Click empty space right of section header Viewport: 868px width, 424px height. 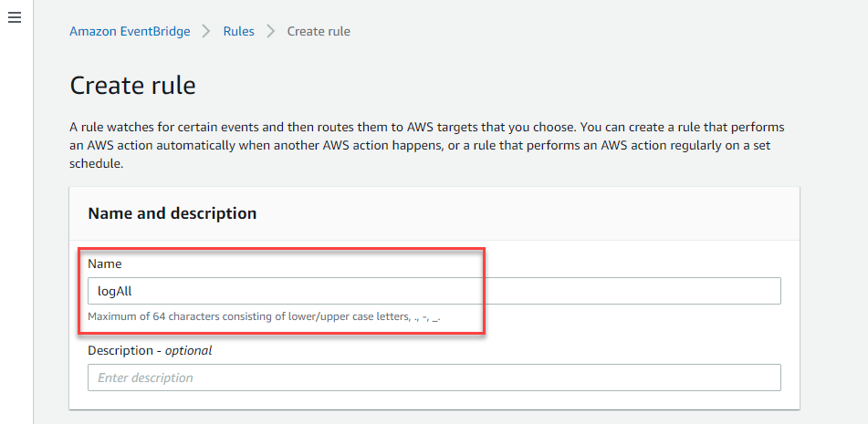click(526, 213)
